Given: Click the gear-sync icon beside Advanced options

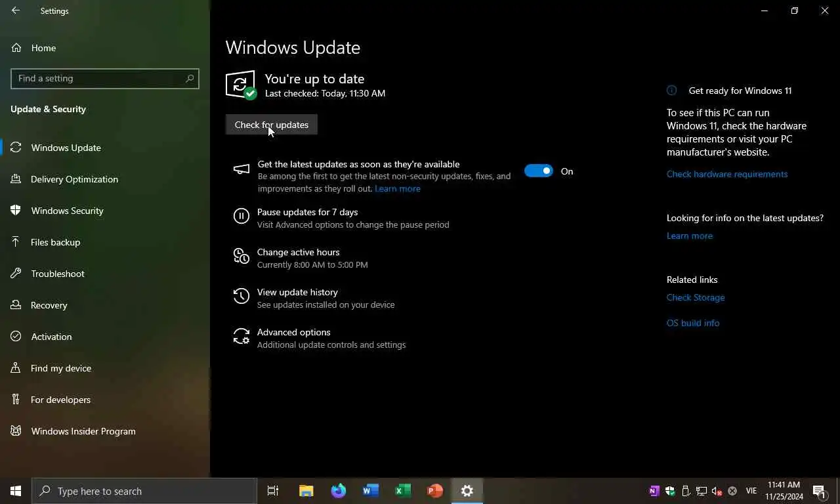Looking at the screenshot, I should click(241, 336).
